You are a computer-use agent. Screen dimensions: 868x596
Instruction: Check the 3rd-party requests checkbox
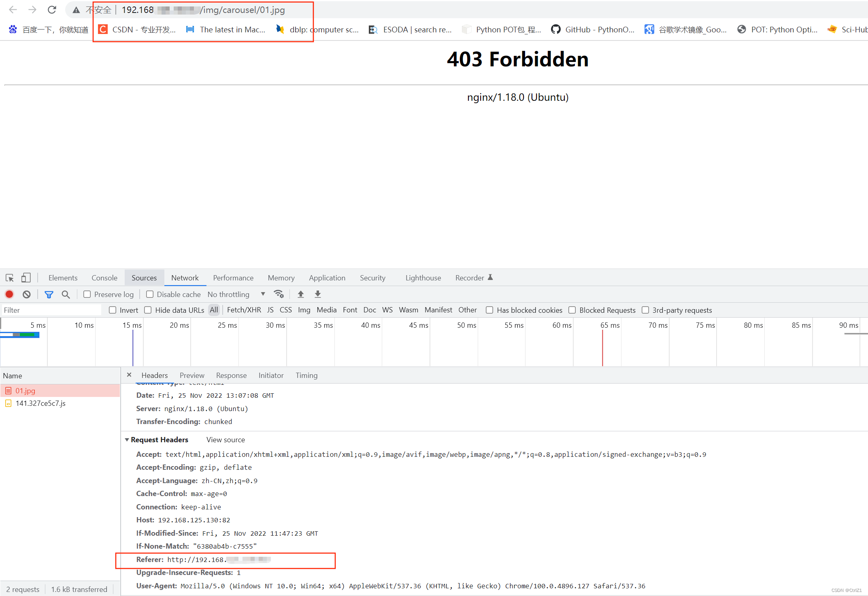645,310
